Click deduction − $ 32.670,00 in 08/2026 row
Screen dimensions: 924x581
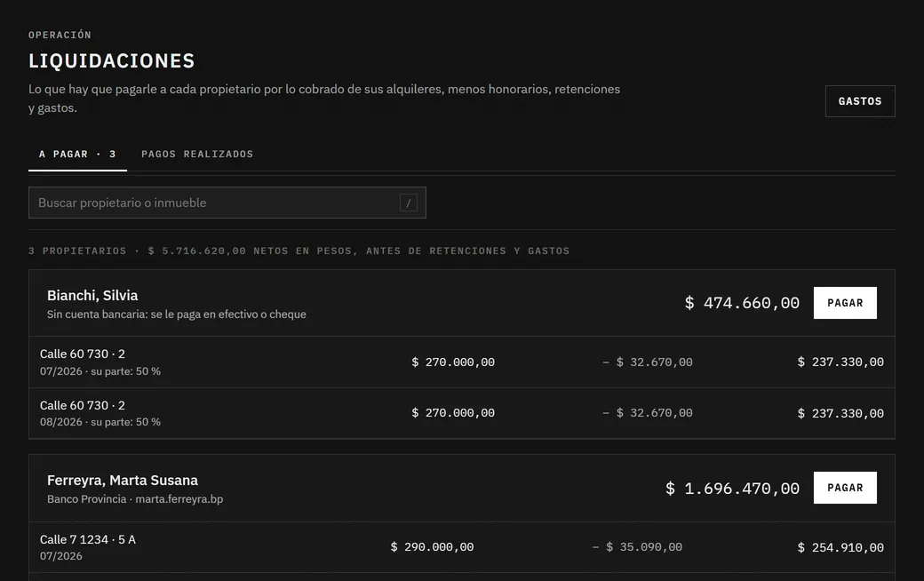click(647, 413)
